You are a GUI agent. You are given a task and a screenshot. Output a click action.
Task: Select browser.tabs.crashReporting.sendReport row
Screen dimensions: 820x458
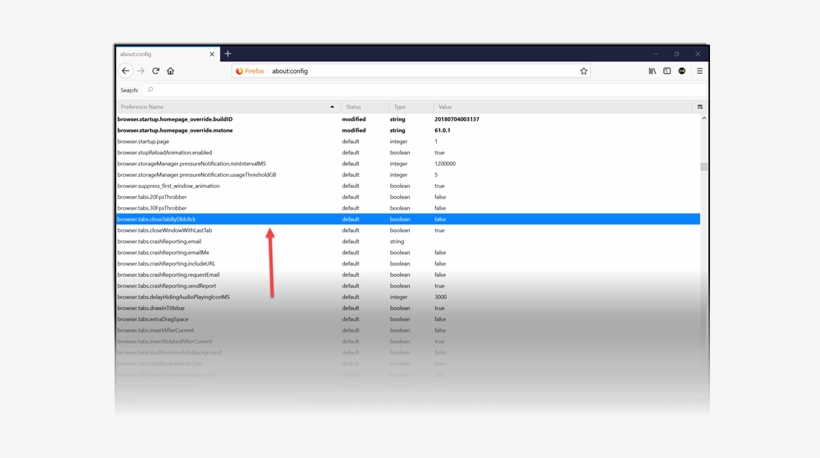tap(408, 286)
